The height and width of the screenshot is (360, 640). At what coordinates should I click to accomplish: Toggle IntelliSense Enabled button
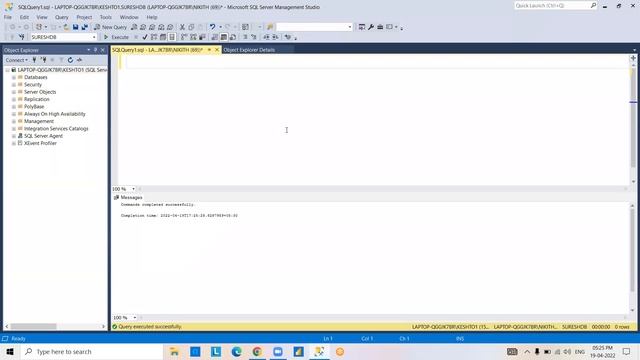[x=172, y=37]
